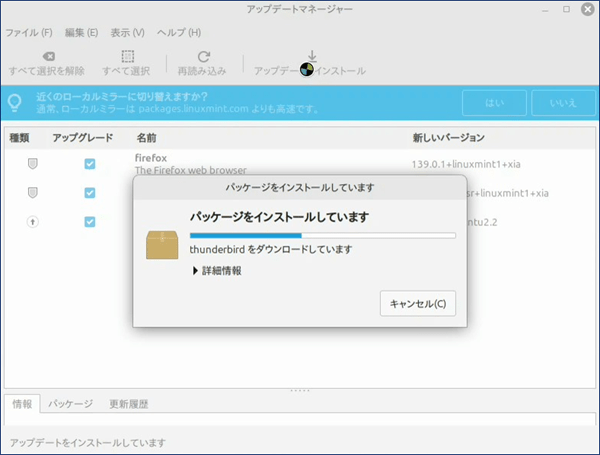
Task: Click the pane divider grip dots
Action: tap(300, 391)
